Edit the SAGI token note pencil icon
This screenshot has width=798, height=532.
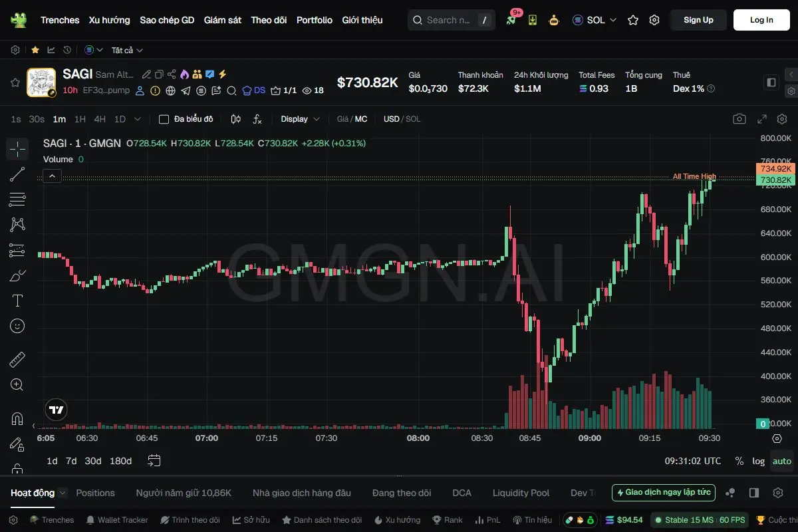coord(147,74)
